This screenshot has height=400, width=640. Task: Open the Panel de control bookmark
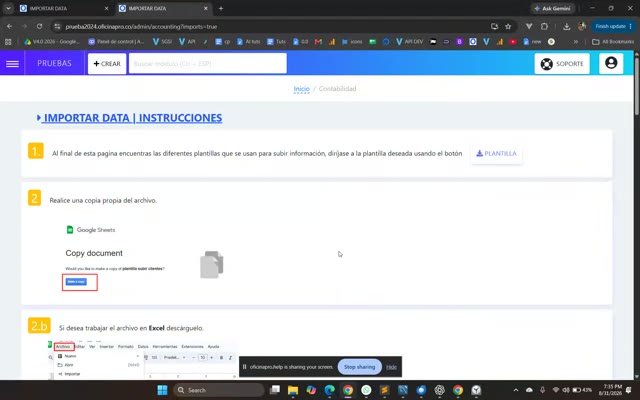(x=116, y=42)
